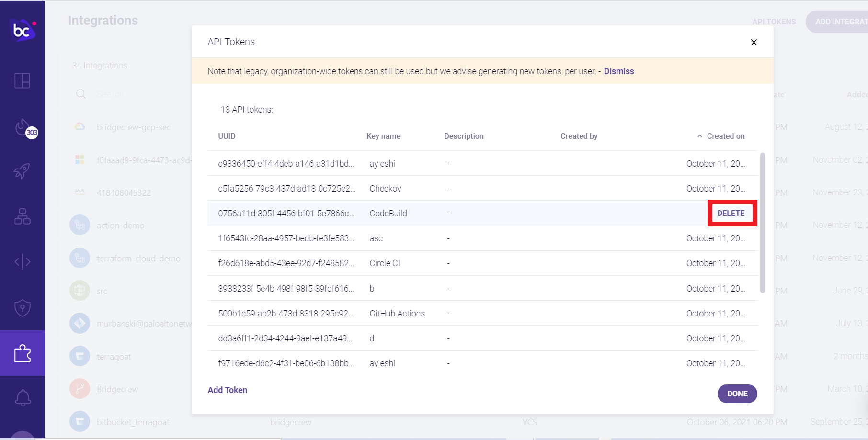This screenshot has width=868, height=440.
Task: Open the dashboard grid icon in sidebar
Action: (x=22, y=80)
